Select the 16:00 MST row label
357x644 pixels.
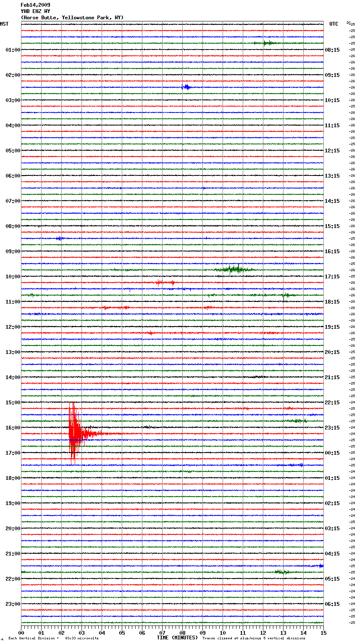click(x=13, y=428)
